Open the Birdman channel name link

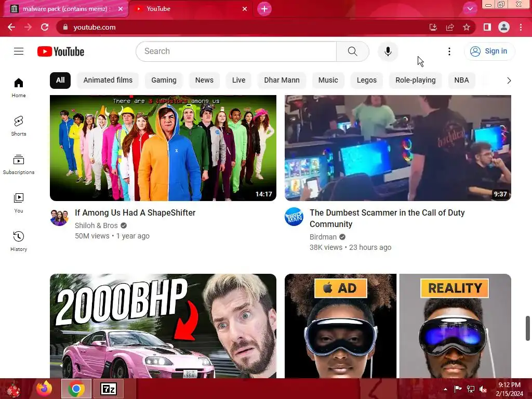coord(323,237)
